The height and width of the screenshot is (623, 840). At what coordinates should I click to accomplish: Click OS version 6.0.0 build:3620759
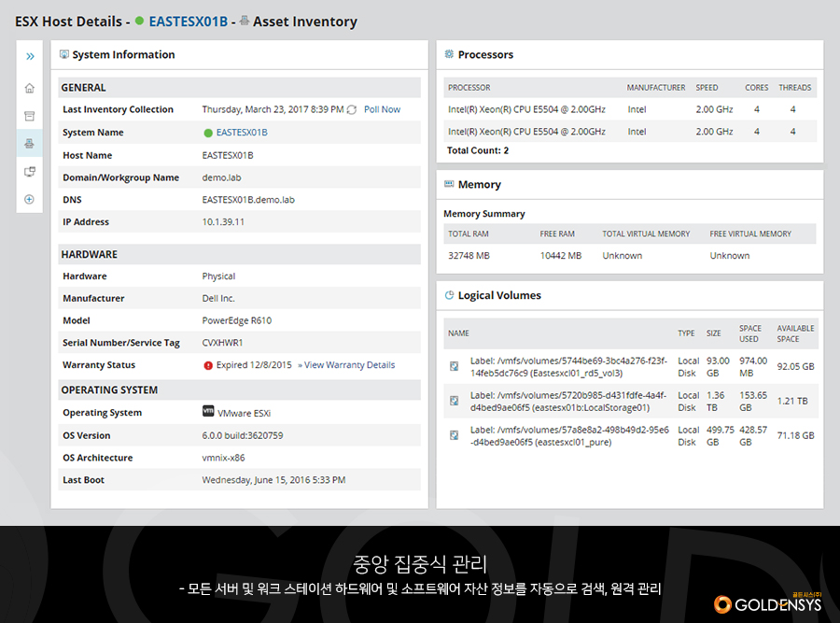[242, 435]
